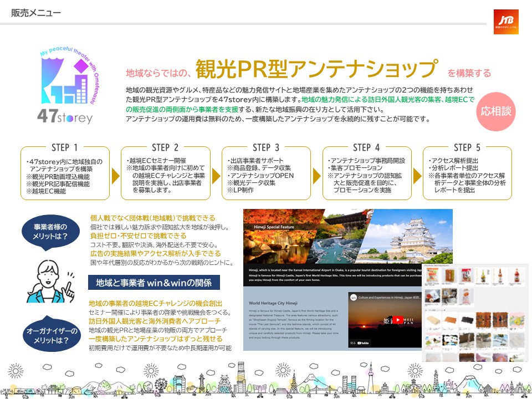Select the ・アンテナショップOPEN line
Image resolution: width=532 pixels, height=399 pixels.
click(x=260, y=176)
